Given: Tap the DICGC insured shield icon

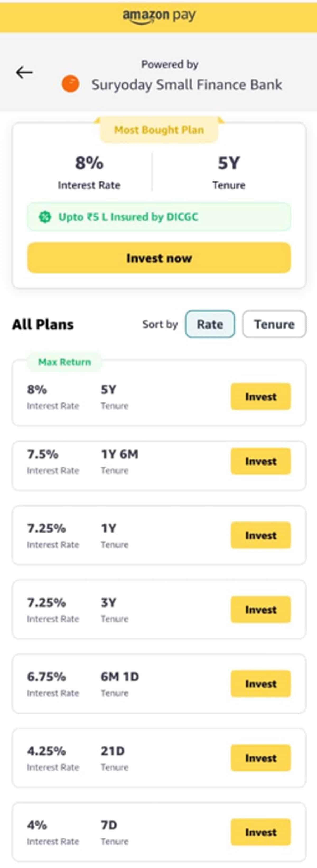Looking at the screenshot, I should tap(45, 217).
